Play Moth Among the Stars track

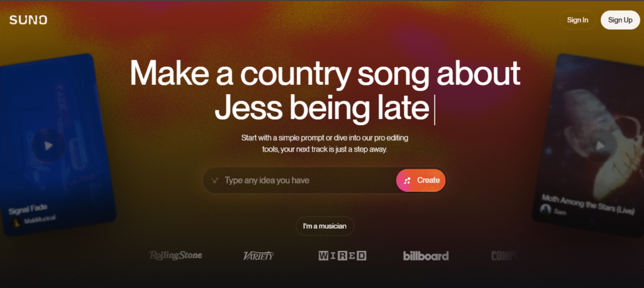tap(599, 145)
